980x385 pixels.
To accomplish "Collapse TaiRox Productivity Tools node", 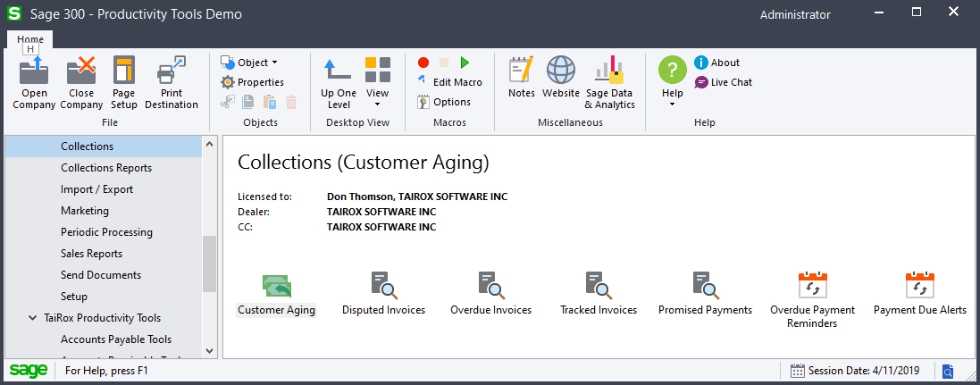I will point(32,317).
